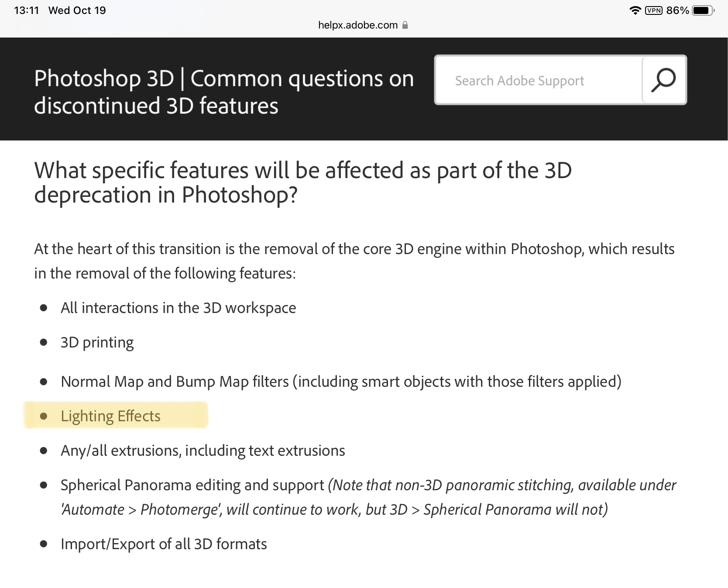The width and height of the screenshot is (728, 588).
Task: Select the highlighted Lighting Effects text
Action: click(x=111, y=416)
